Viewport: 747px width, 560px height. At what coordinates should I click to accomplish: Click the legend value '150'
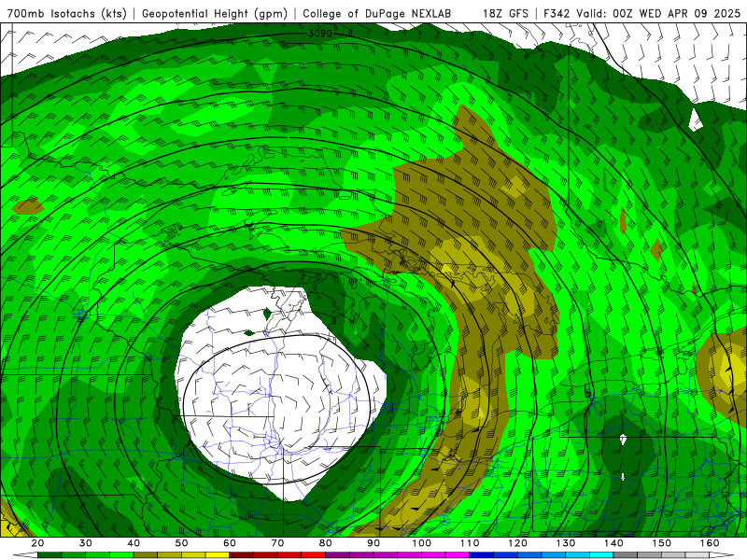tap(662, 543)
